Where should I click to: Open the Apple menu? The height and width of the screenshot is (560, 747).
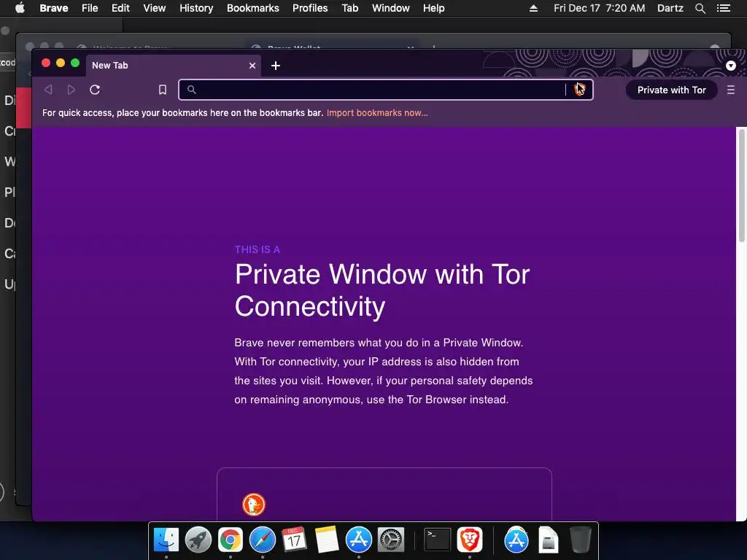point(20,8)
